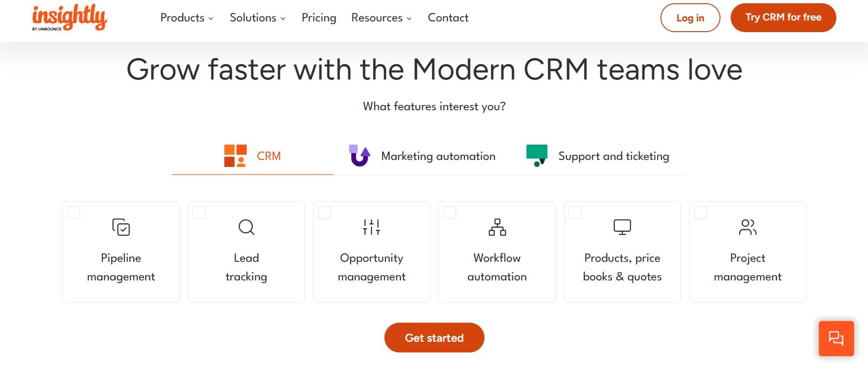Image resolution: width=868 pixels, height=365 pixels.
Task: Expand the Solutions menu
Action: tap(257, 18)
